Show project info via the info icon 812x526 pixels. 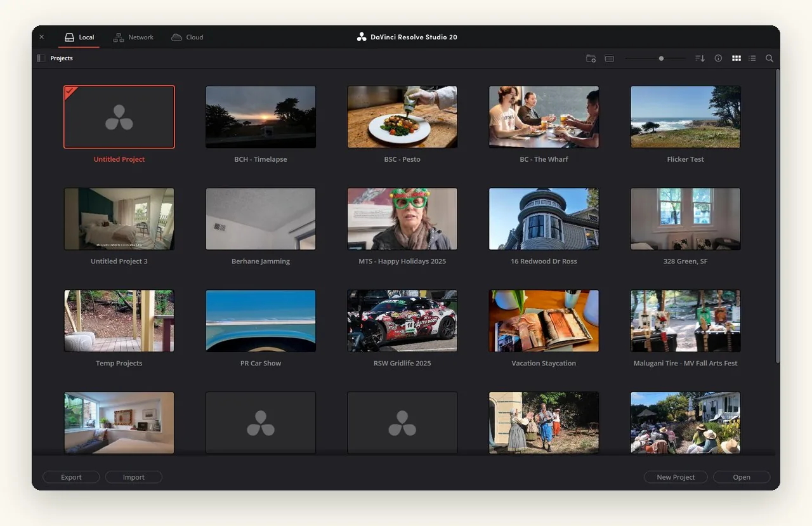(x=718, y=58)
